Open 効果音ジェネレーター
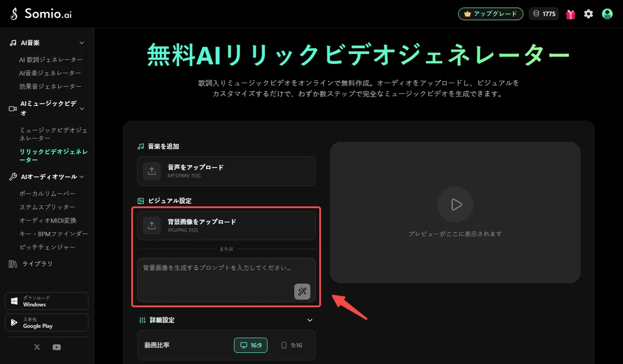The height and width of the screenshot is (364, 623). 50,87
